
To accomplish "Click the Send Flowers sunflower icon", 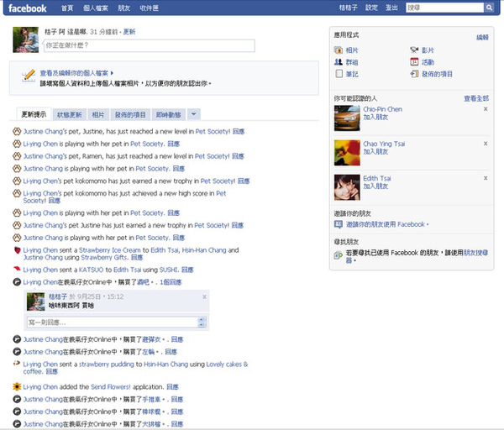I will click(17, 386).
